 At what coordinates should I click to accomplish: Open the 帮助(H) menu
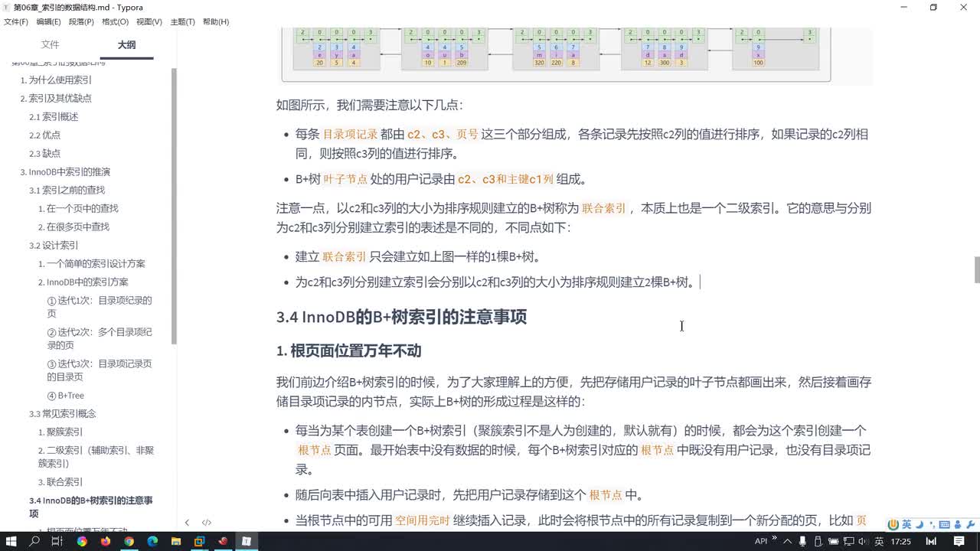point(216,21)
